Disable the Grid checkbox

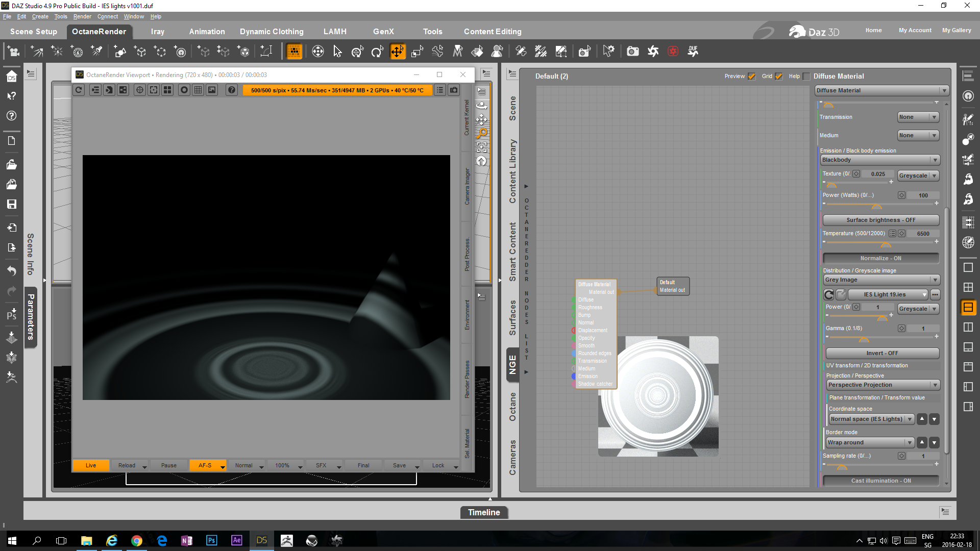(778, 77)
